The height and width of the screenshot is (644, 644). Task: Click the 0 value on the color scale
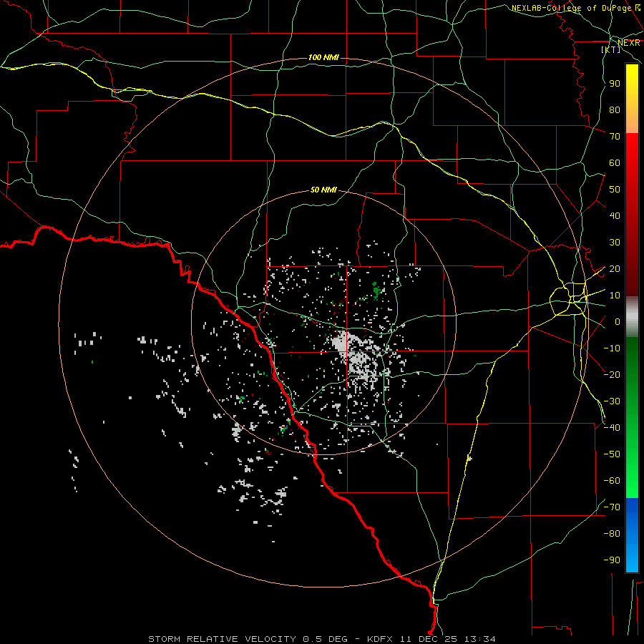pos(617,322)
